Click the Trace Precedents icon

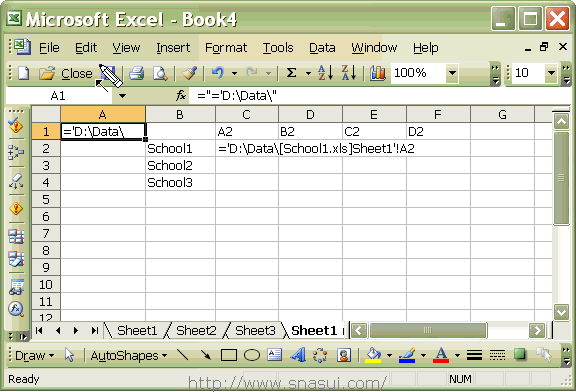pyautogui.click(x=16, y=152)
